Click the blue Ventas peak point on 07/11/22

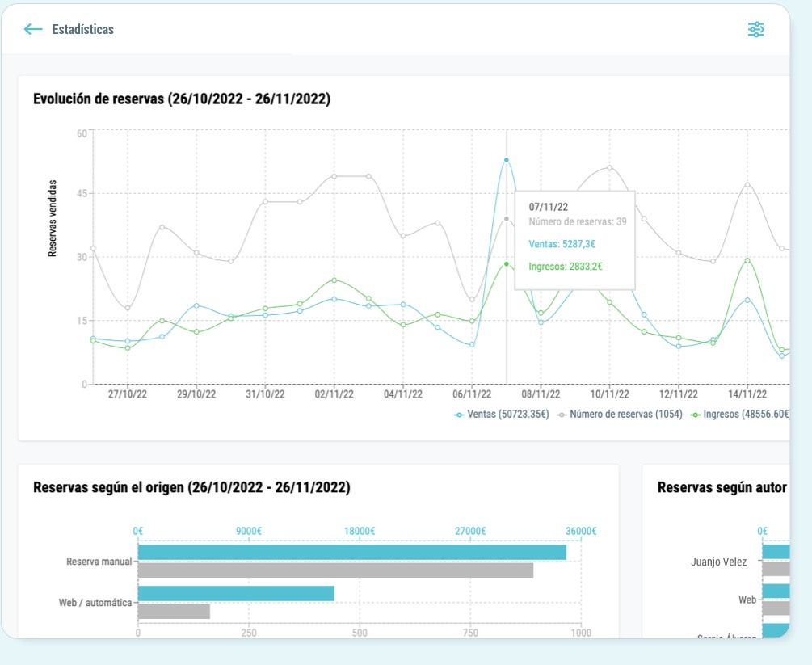point(507,160)
